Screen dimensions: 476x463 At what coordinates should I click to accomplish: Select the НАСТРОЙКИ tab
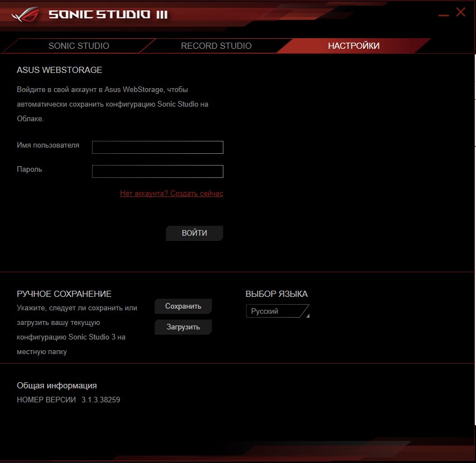point(354,46)
